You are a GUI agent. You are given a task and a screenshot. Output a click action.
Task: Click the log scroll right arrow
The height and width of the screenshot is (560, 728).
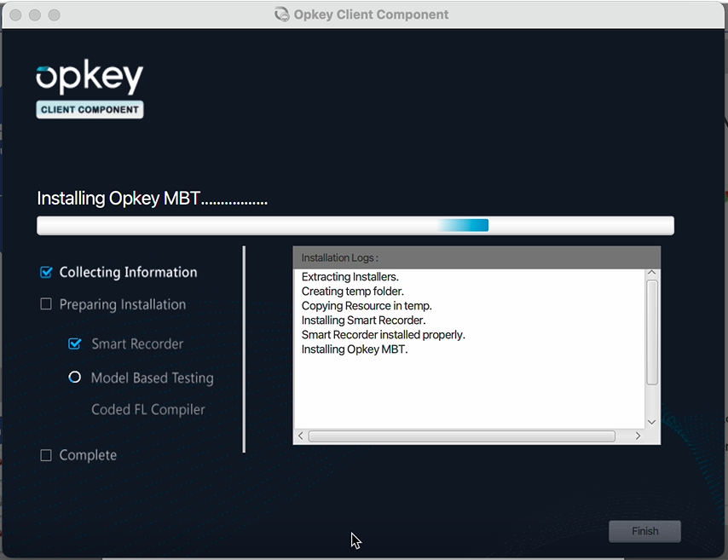[638, 436]
